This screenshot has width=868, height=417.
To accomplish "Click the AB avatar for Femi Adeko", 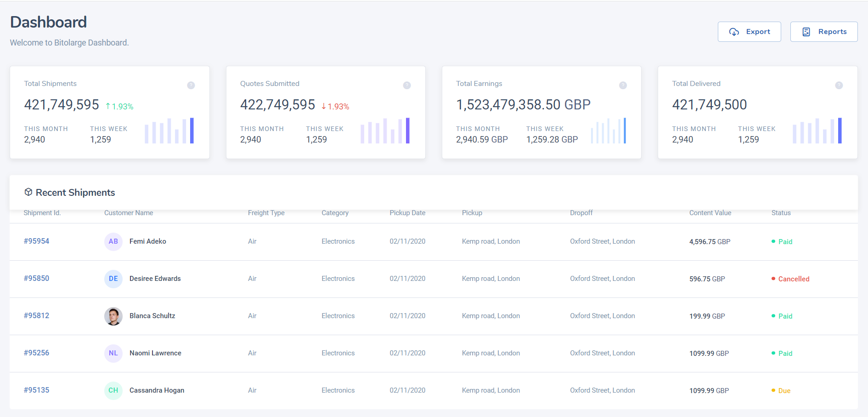I will 113,241.
